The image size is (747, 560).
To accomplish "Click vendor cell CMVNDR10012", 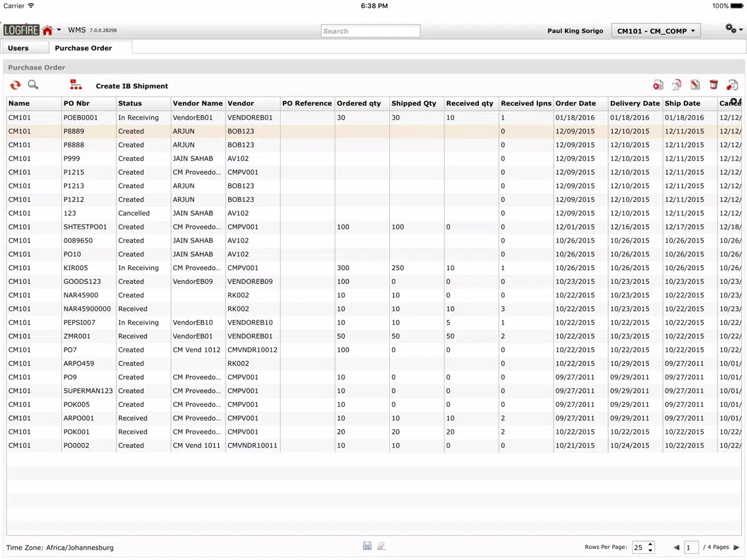I will [253, 350].
